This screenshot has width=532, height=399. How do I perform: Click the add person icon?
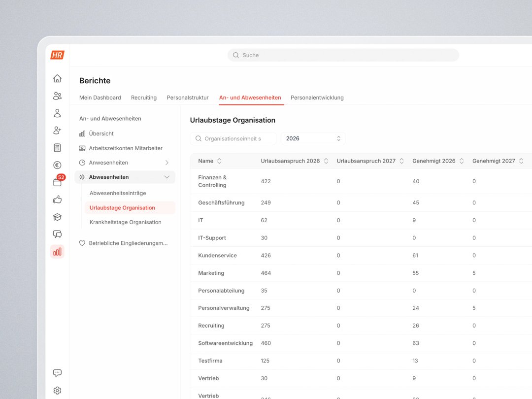tap(57, 130)
